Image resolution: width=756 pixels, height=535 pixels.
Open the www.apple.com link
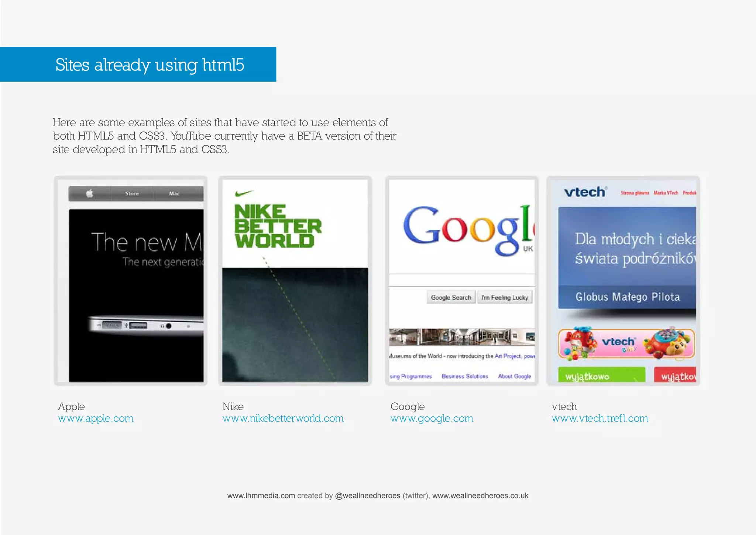coord(96,418)
